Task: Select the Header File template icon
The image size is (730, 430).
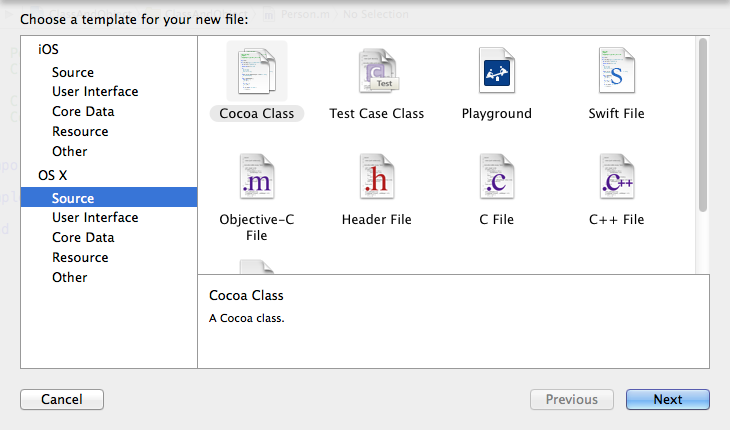Action: point(377,179)
